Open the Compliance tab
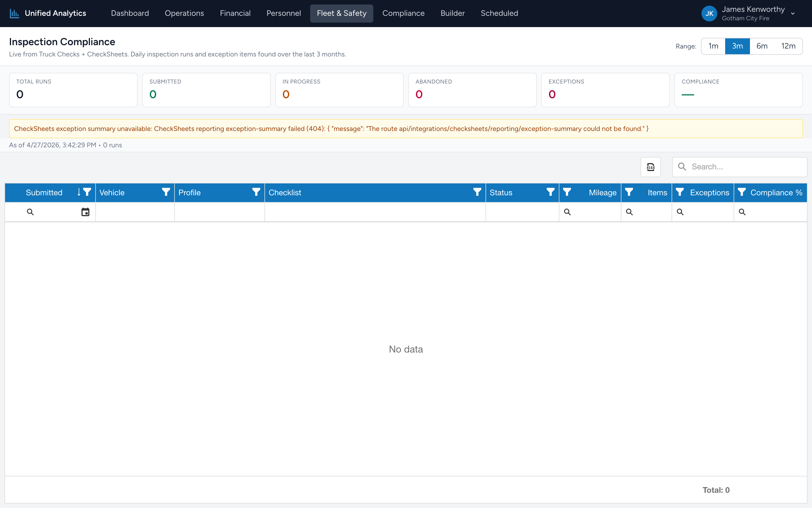The height and width of the screenshot is (508, 812). (x=403, y=14)
